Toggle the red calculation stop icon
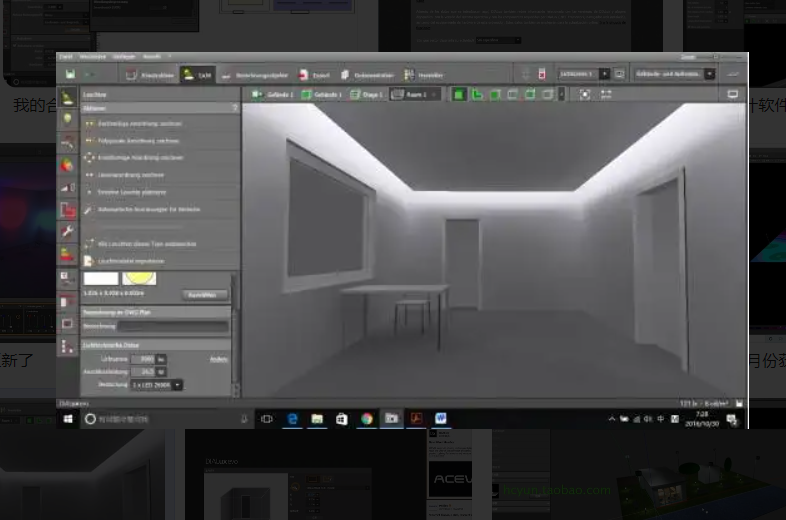This screenshot has width=786, height=520. click(541, 74)
